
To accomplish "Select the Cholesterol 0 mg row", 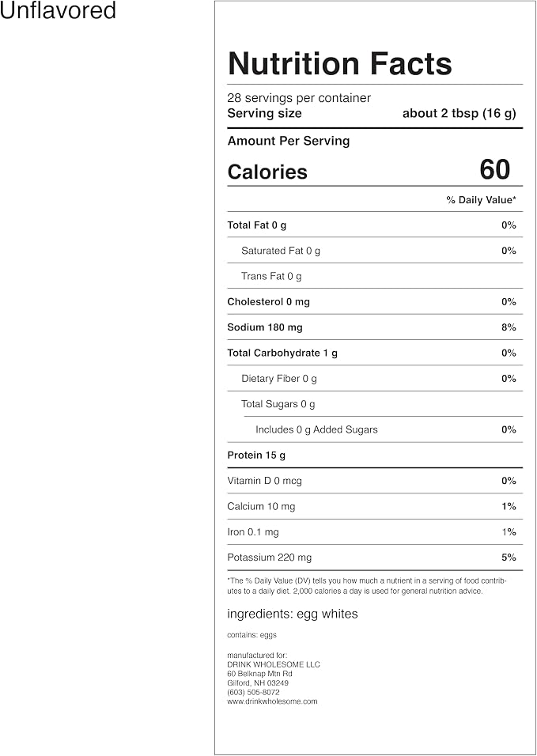I will pyautogui.click(x=372, y=302).
